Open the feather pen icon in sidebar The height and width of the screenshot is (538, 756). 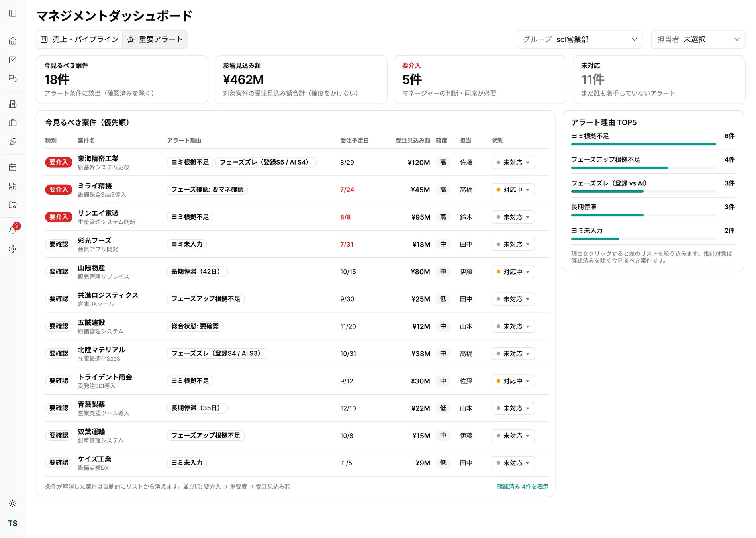(13, 142)
